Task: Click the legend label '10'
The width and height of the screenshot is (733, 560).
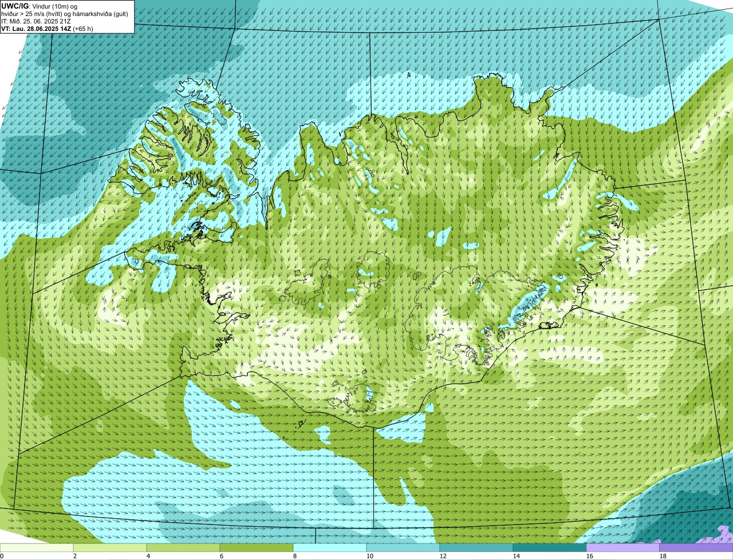Action: (370, 556)
